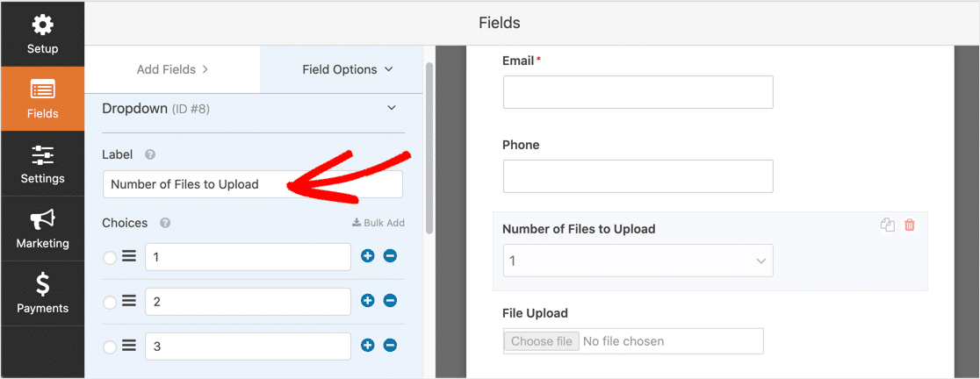This screenshot has width=980, height=379.
Task: Switch to the Add Fields tab
Action: point(172,69)
